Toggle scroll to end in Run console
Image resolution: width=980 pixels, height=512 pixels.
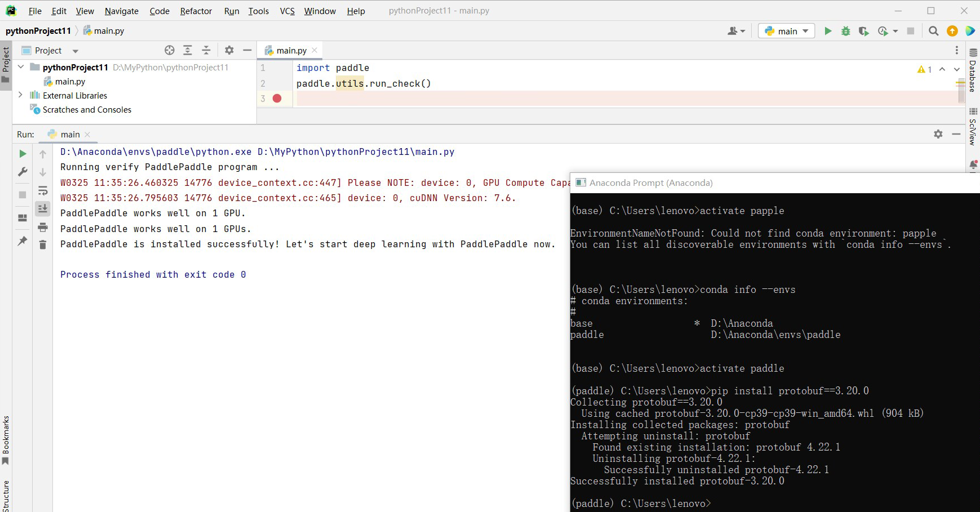point(43,208)
